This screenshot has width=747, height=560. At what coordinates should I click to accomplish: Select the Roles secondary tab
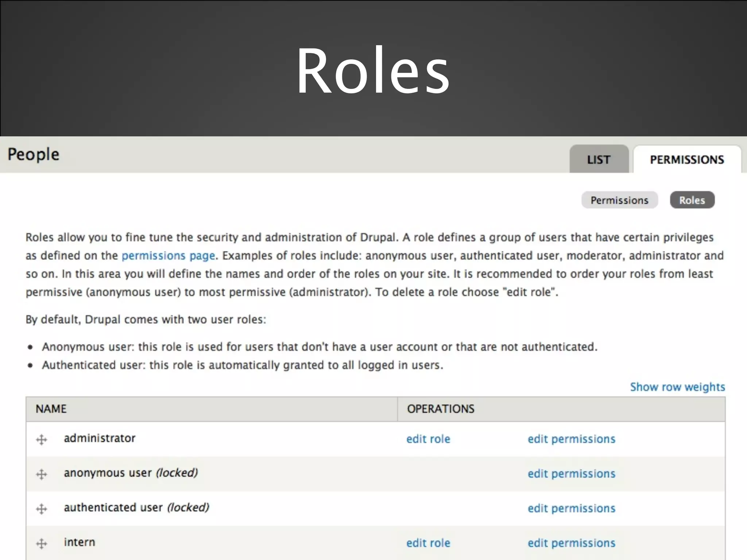click(x=692, y=200)
